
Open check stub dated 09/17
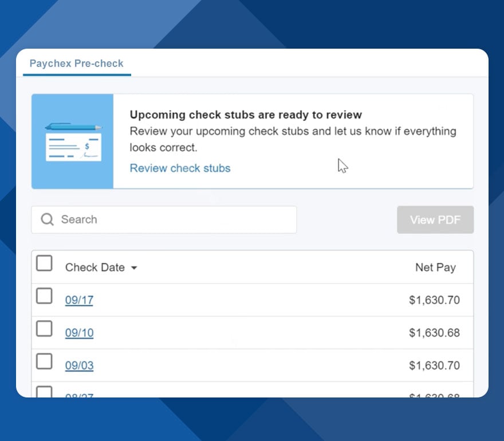point(79,300)
